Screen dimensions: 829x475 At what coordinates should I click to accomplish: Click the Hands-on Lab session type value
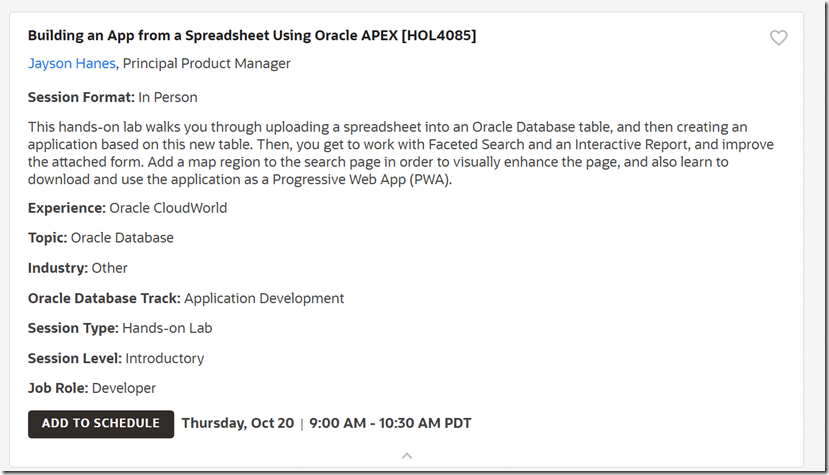pyautogui.click(x=167, y=328)
